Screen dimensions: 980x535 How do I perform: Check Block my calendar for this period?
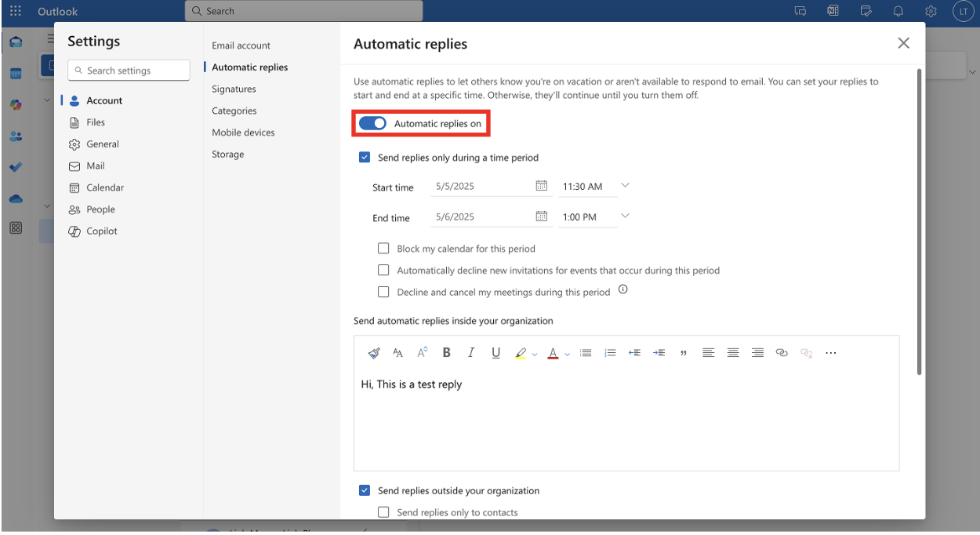click(x=383, y=249)
